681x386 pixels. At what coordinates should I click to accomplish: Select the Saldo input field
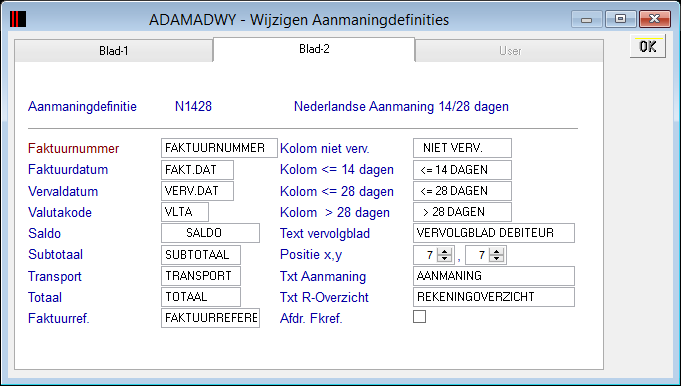point(210,233)
